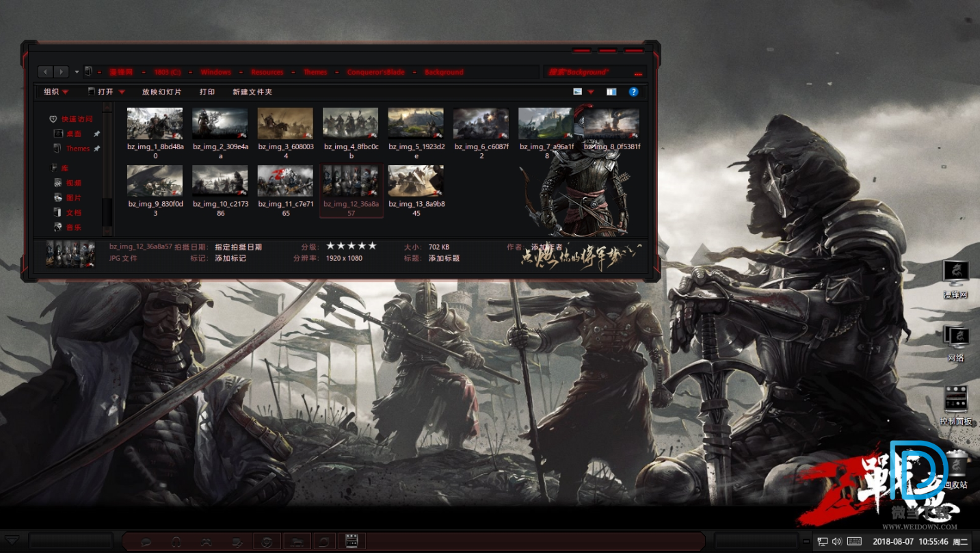Click the volume speaker tray icon
This screenshot has width=980, height=553.
tap(836, 541)
